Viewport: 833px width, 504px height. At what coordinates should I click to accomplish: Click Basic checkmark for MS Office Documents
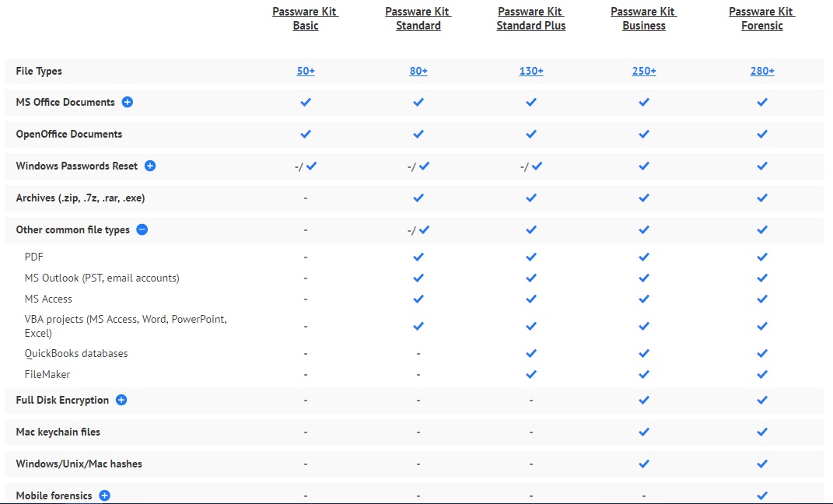click(306, 102)
